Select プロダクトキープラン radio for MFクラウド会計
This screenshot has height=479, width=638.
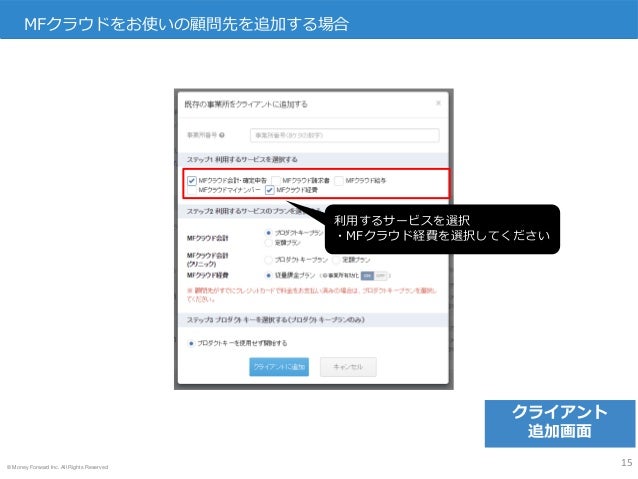pos(268,233)
